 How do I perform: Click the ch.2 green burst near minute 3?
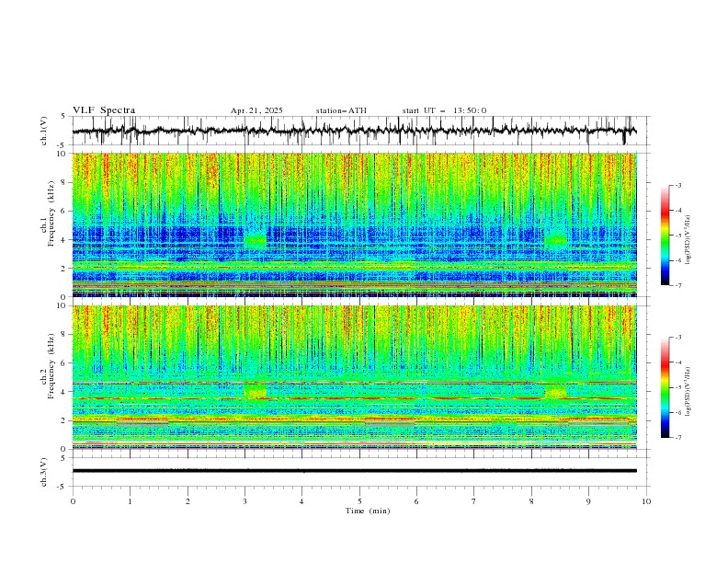(x=256, y=391)
